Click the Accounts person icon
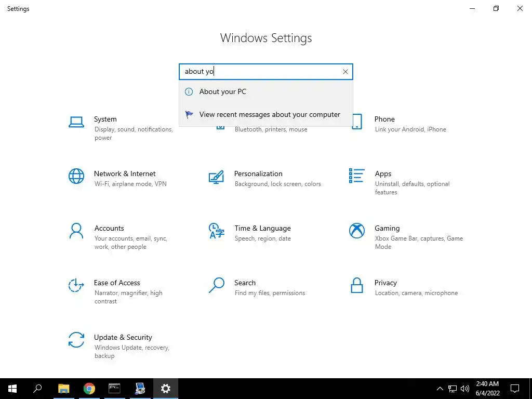 click(76, 231)
